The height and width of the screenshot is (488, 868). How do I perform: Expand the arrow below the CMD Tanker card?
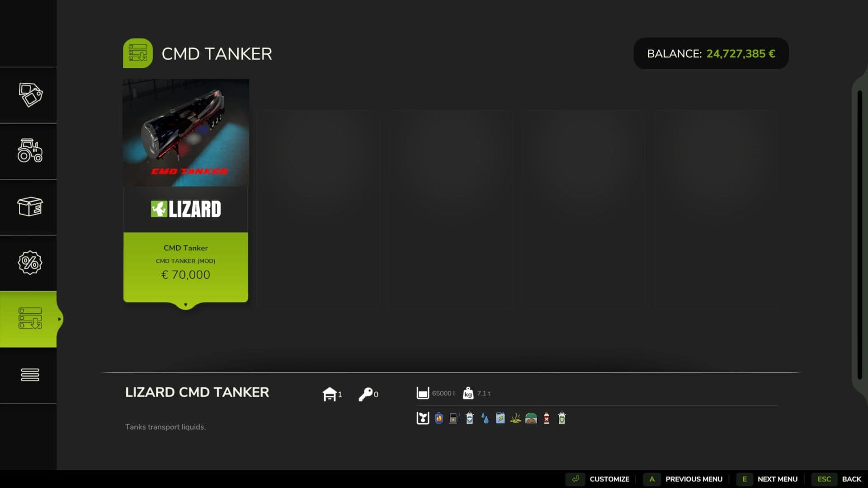pos(186,305)
